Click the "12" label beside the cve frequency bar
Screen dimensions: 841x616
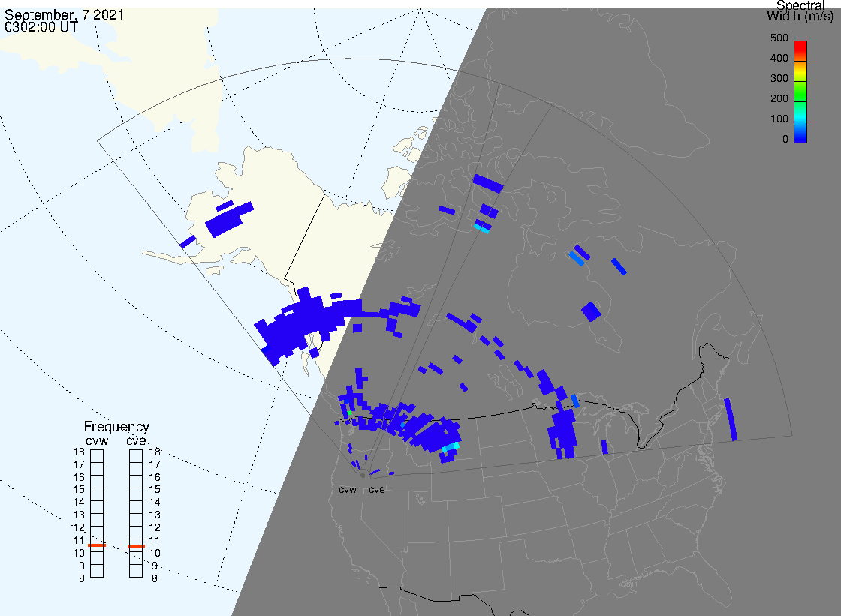tap(155, 527)
